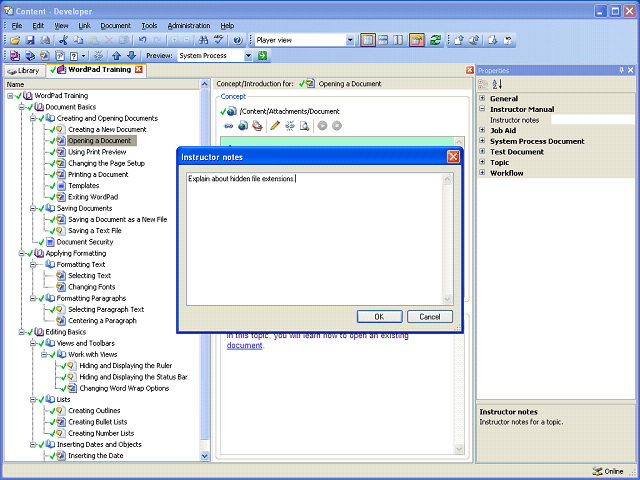Close the Instructor notes dialog
Image resolution: width=640 pixels, height=480 pixels.
(453, 157)
